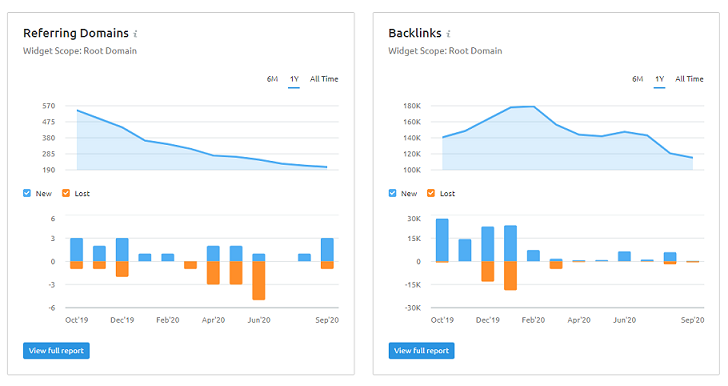Toggle Lost checkbox in Backlinks widget
The image size is (728, 386).
(x=431, y=193)
